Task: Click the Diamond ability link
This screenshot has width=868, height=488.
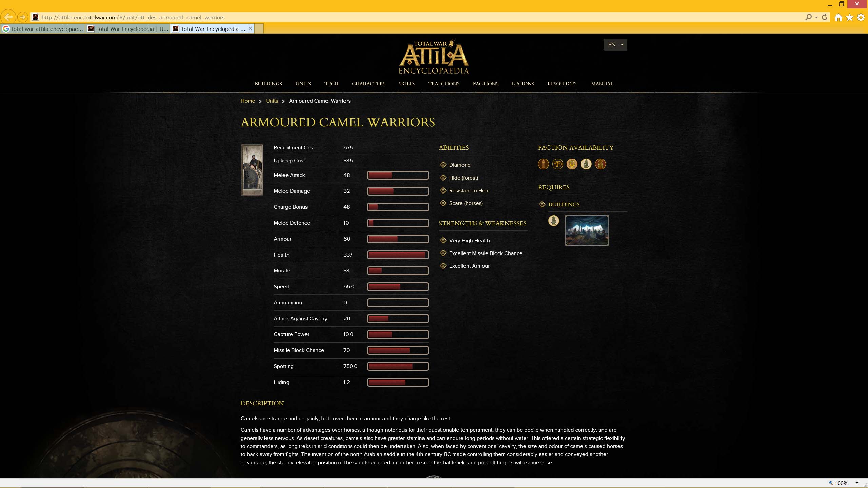Action: coord(460,165)
